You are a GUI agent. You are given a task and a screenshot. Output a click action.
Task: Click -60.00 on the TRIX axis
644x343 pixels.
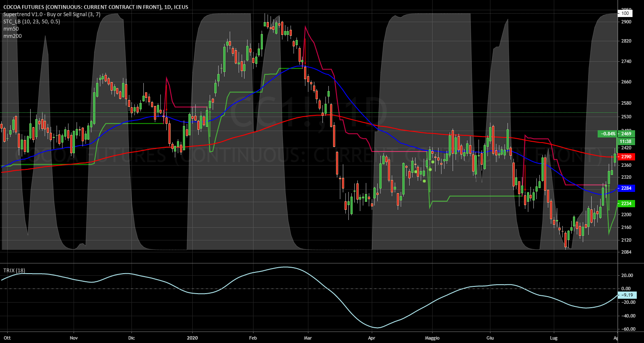628,329
